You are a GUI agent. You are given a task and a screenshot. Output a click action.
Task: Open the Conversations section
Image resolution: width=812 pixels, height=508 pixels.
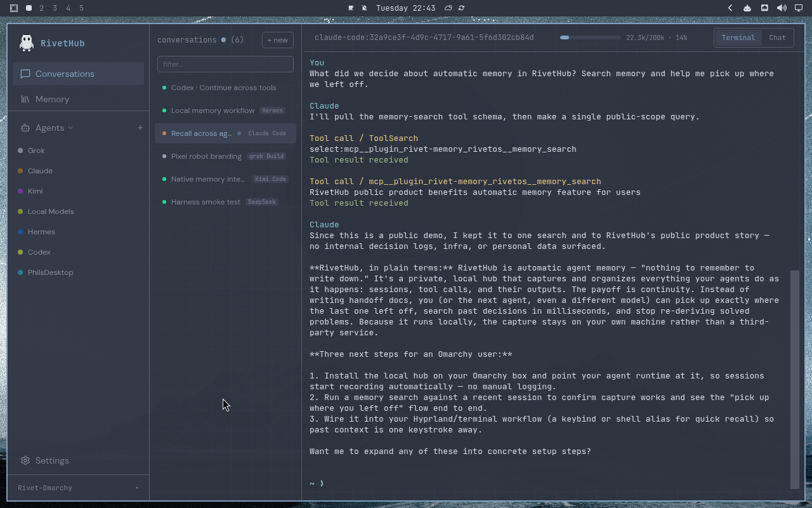(78, 74)
